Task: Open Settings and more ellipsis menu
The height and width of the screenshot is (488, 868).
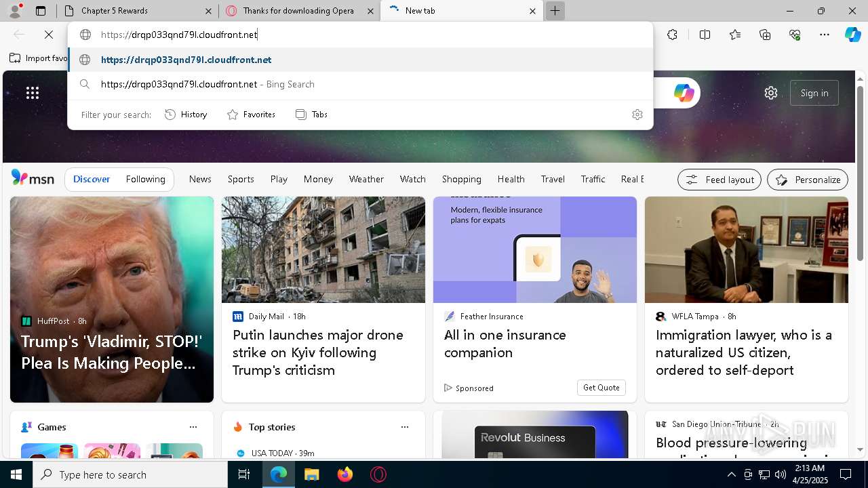Action: pyautogui.click(x=825, y=35)
